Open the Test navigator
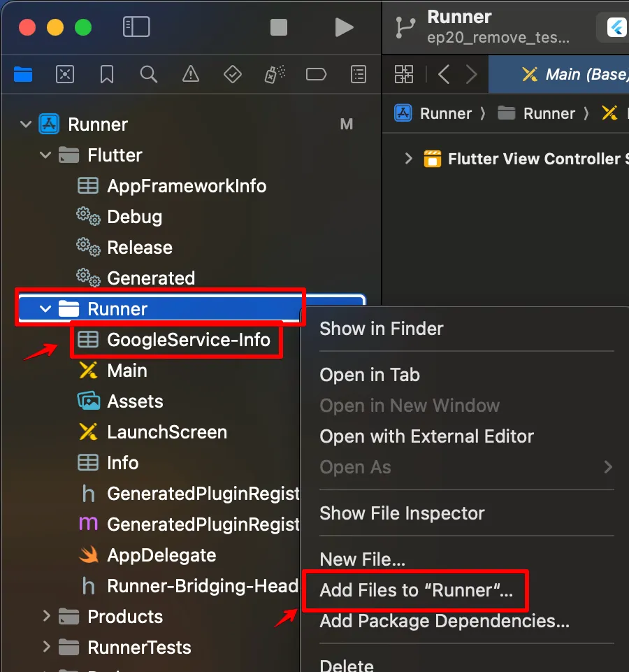 tap(233, 75)
